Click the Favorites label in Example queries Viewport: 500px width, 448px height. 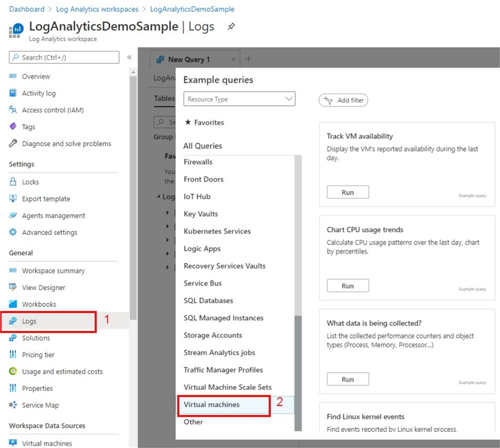click(x=209, y=123)
